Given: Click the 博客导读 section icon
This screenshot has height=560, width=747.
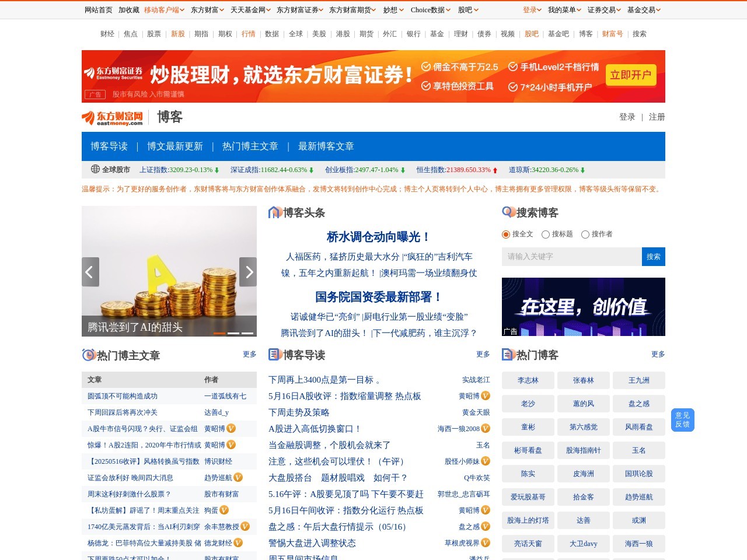Looking at the screenshot, I should [275, 355].
